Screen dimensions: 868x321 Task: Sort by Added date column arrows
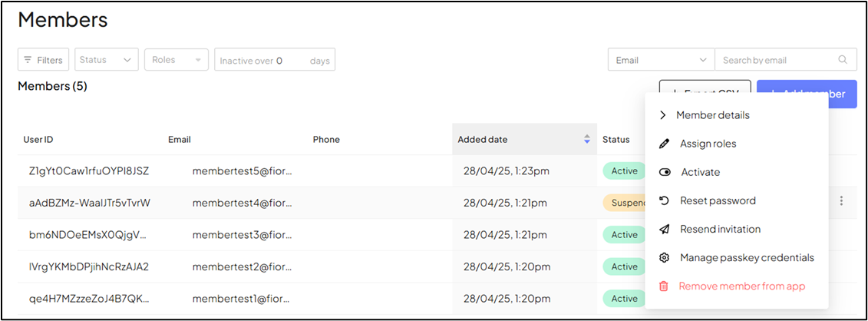tap(587, 140)
